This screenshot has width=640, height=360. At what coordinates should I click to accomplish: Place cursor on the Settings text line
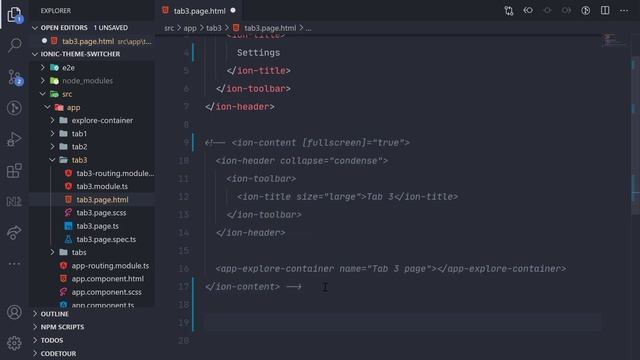point(258,53)
